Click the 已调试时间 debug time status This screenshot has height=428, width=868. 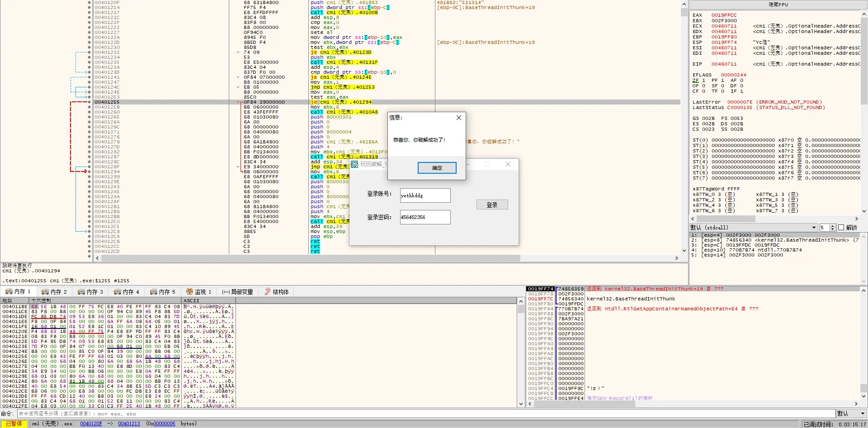(835, 424)
